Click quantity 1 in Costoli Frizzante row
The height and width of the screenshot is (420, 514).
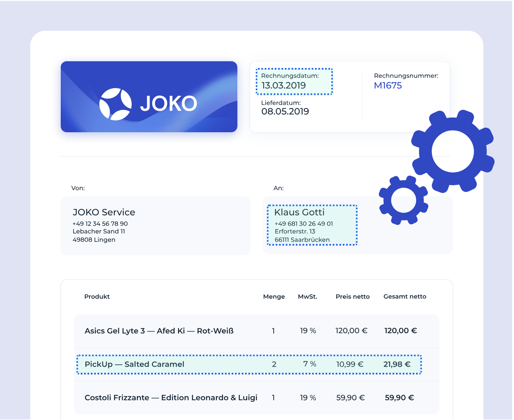(x=273, y=398)
